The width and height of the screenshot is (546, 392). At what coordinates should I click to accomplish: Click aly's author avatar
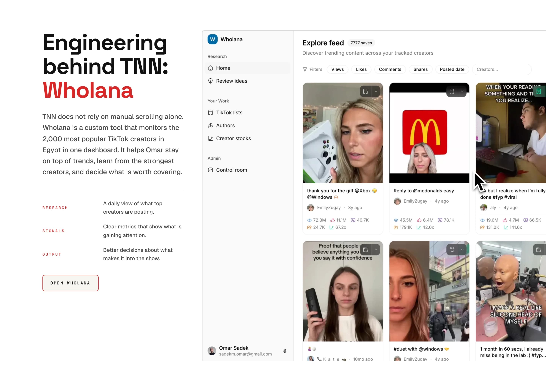483,208
